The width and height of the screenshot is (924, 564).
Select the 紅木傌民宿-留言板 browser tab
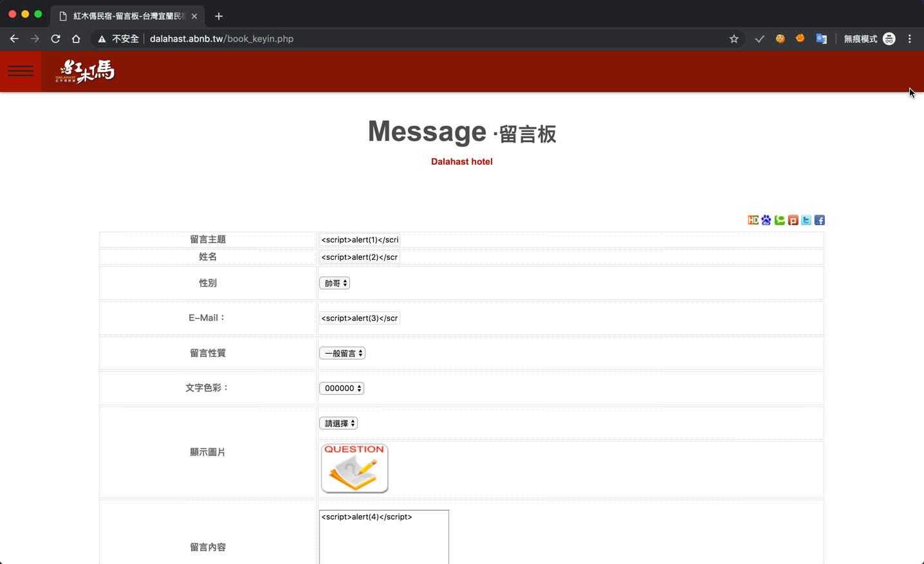127,16
